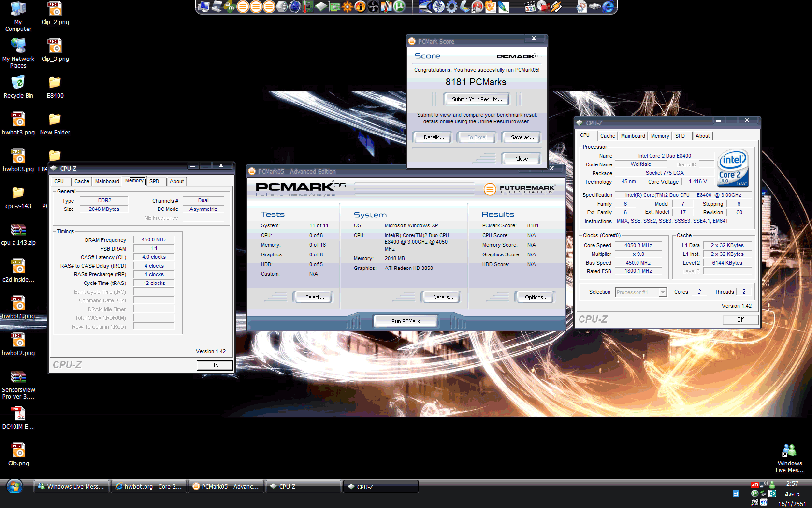Click the DRAM Frequency 450.0 MHz field

pos(154,239)
